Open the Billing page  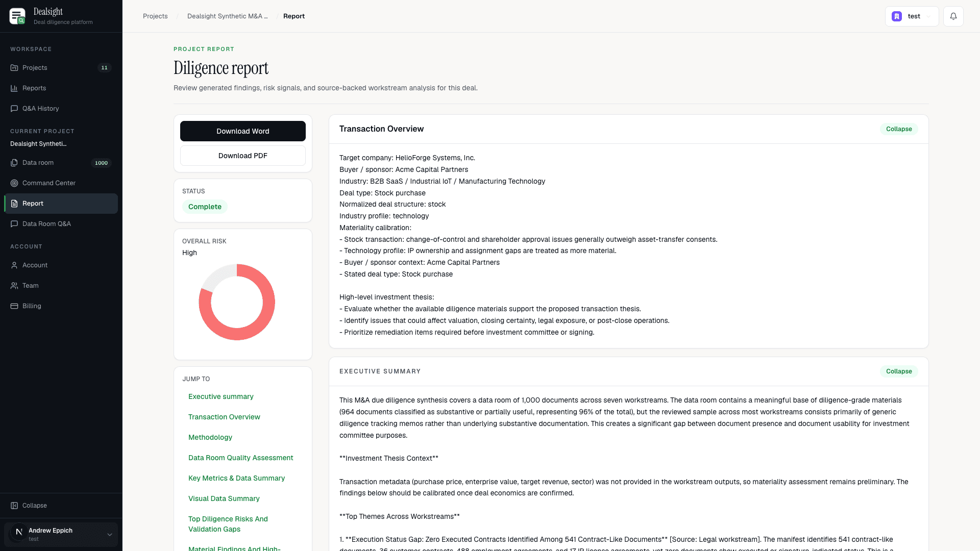click(61, 306)
